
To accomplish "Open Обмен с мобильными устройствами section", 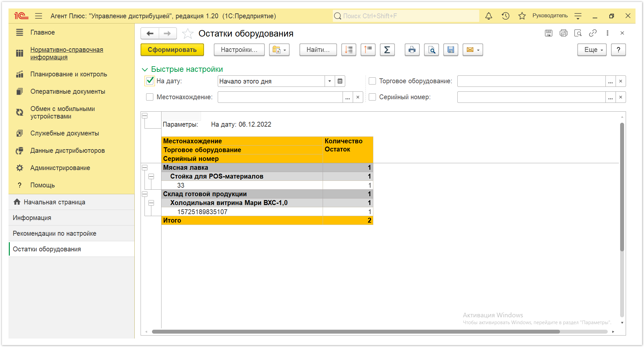I will [71, 112].
